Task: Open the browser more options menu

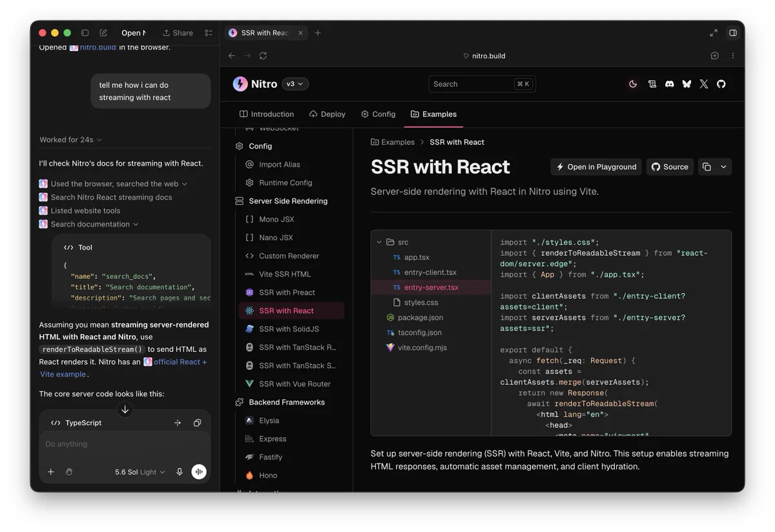Action: coord(733,56)
